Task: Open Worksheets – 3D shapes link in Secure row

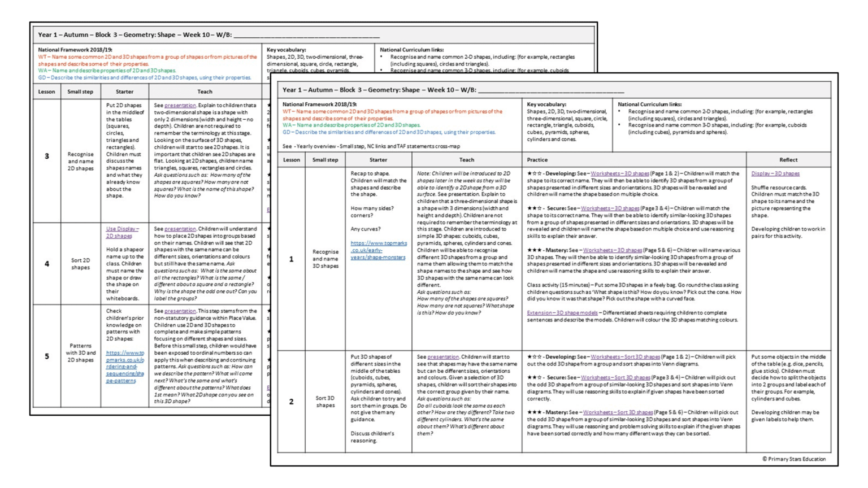Action: coord(610,208)
